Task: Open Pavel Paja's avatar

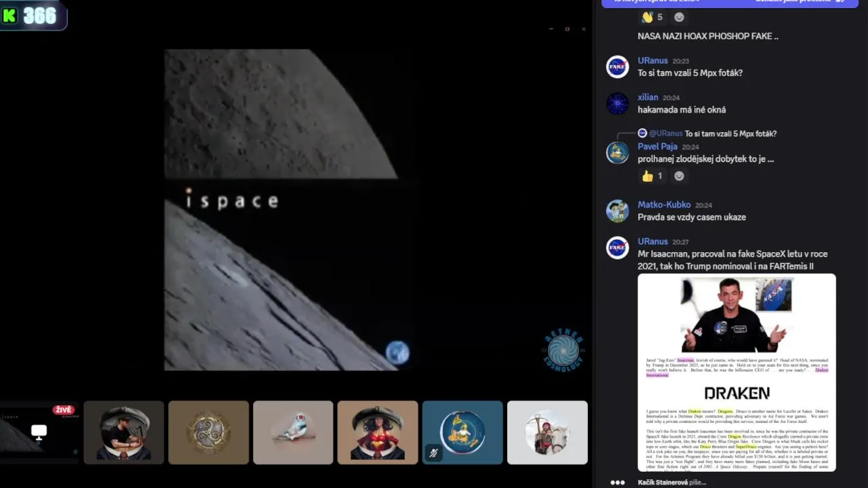Action: [x=617, y=152]
